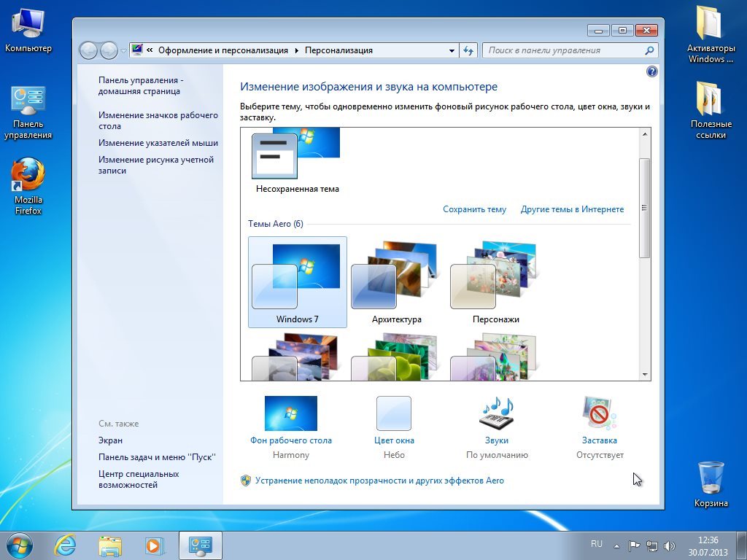Viewport: 747px width, 560px height.
Task: Open the Desktop Background (Фон рабочего стола) icon
Action: [x=290, y=413]
